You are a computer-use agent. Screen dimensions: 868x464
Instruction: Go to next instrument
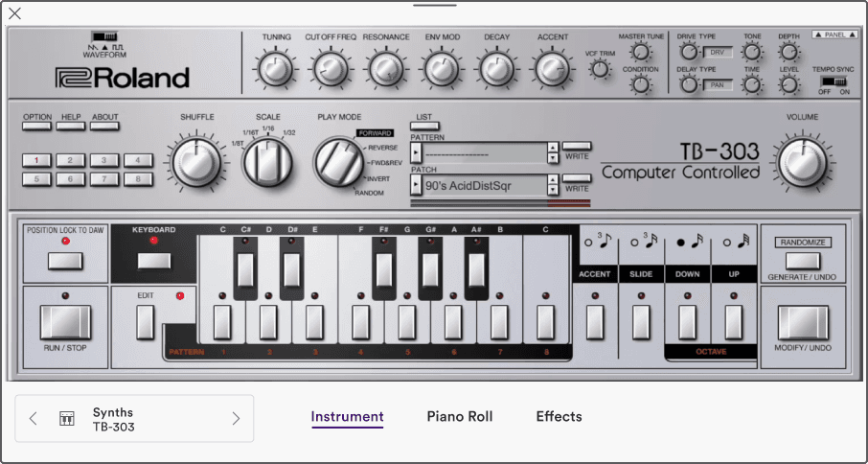(236, 419)
